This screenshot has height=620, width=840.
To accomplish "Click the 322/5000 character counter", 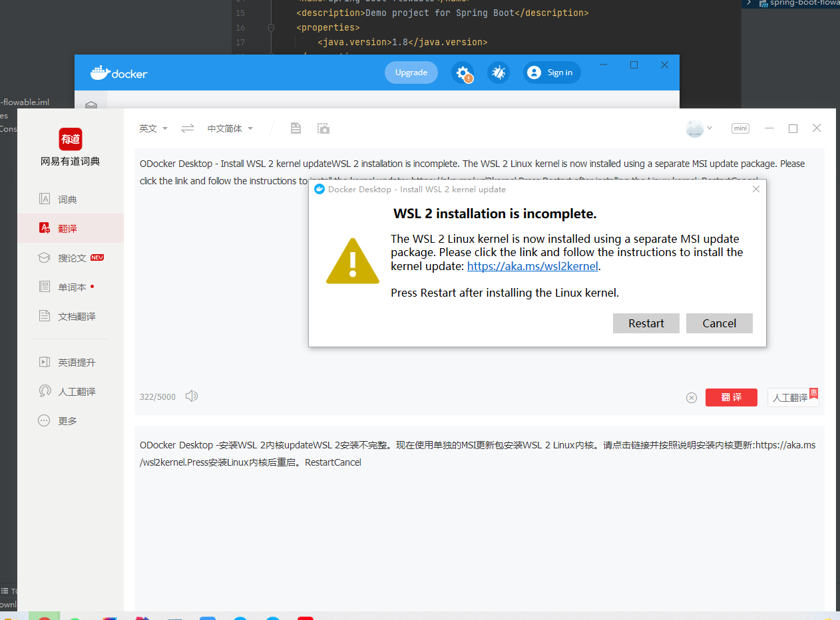I will click(x=158, y=397).
